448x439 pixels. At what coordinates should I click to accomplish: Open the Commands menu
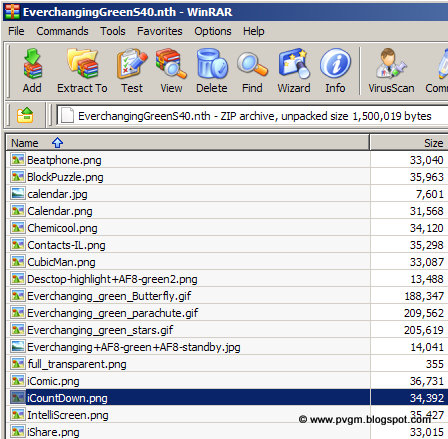click(62, 31)
